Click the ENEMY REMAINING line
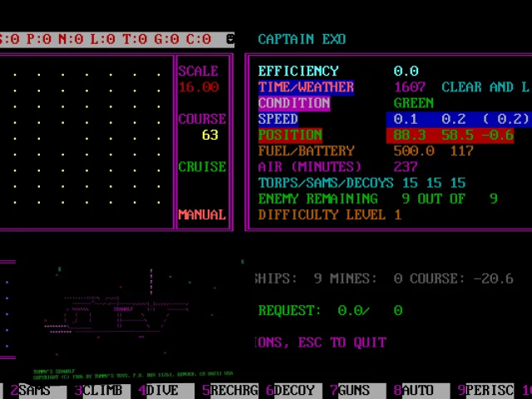Image resolution: width=532 pixels, height=399 pixels. (377, 199)
